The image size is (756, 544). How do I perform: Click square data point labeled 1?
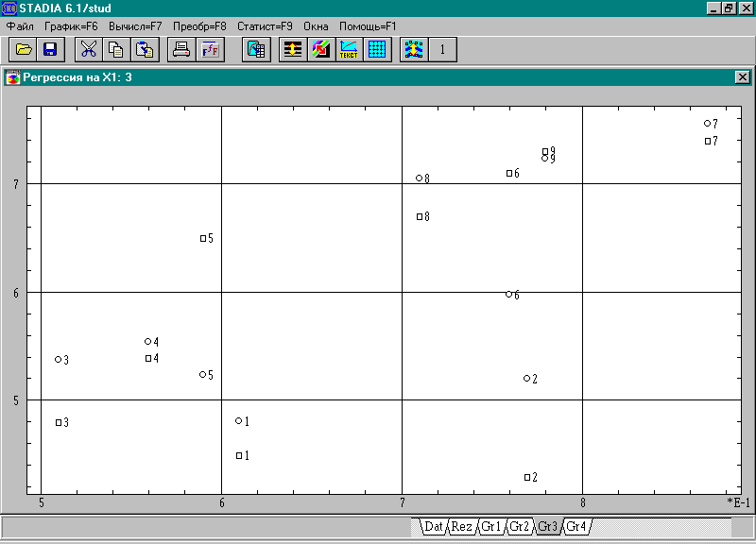[x=239, y=456]
